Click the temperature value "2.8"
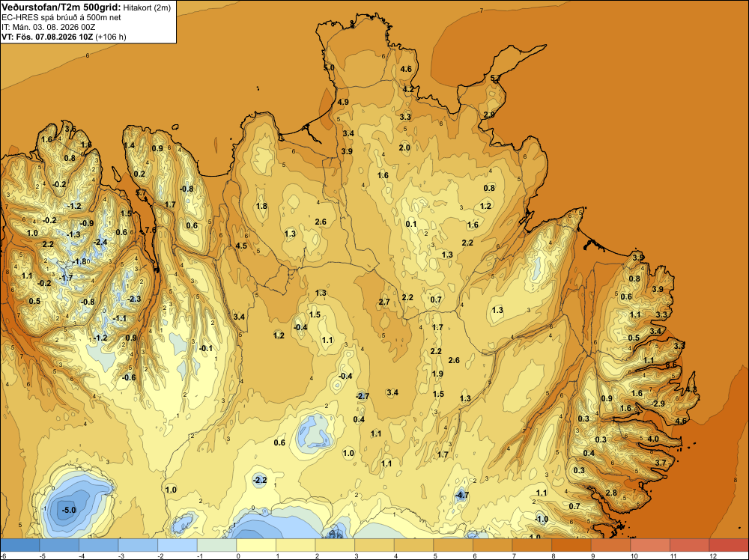The image size is (749, 560). pos(611,493)
